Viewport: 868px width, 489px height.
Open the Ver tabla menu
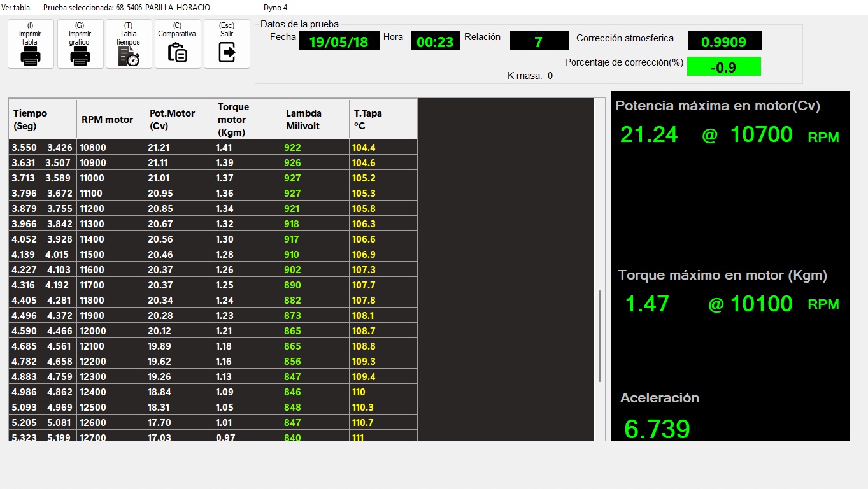pyautogui.click(x=16, y=8)
